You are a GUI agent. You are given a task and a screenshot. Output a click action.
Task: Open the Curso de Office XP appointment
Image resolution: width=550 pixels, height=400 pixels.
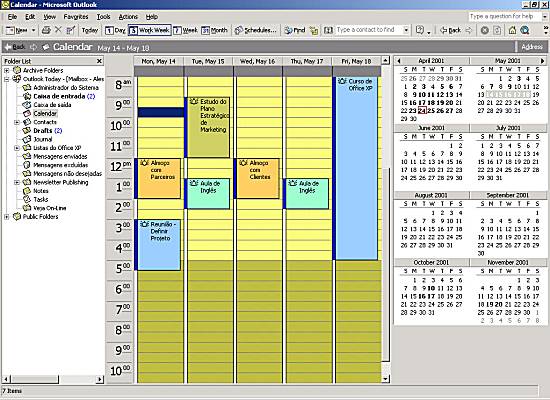pos(357,168)
